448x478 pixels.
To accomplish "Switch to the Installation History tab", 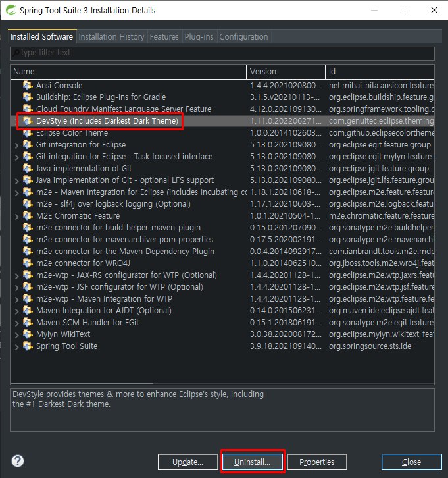I will click(111, 37).
